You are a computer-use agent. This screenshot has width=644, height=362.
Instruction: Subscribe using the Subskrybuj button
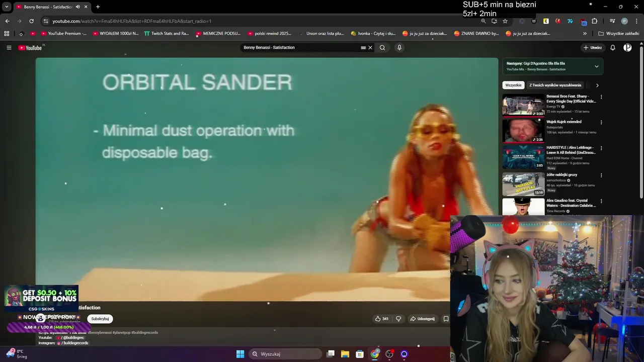coord(100,319)
